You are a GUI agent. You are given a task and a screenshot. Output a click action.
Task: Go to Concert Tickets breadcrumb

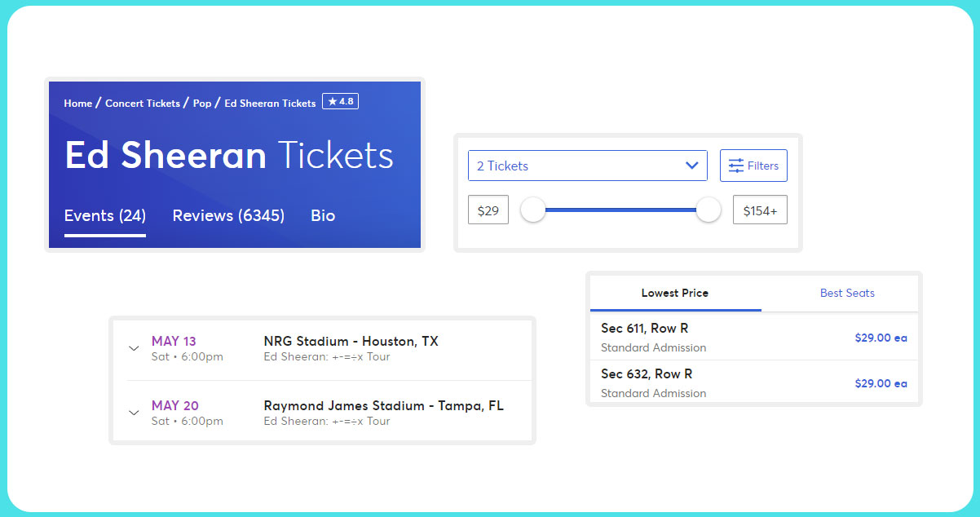[x=143, y=104]
